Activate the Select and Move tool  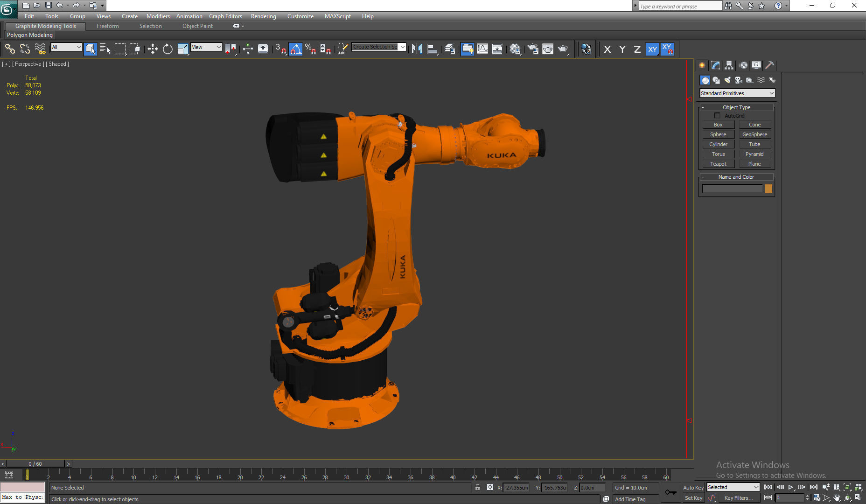(153, 49)
